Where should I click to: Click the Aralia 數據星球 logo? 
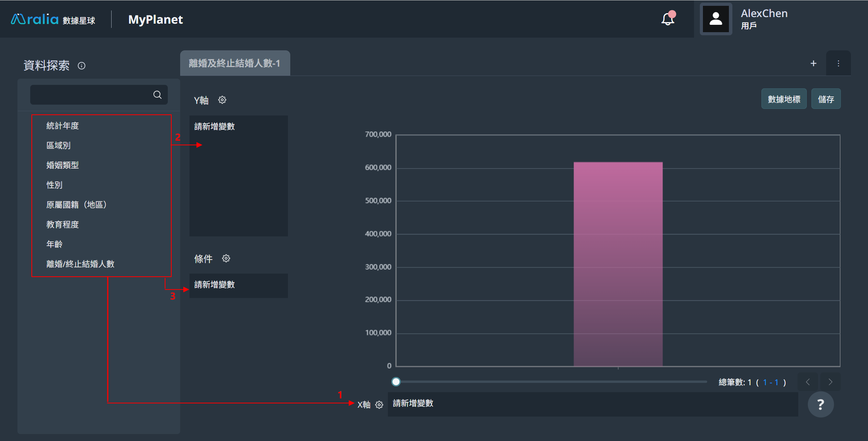point(53,19)
